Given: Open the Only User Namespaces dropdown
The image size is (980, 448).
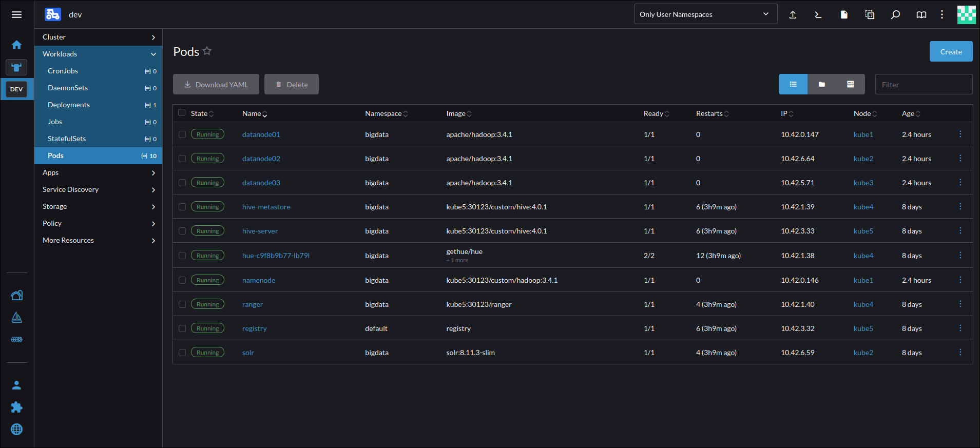Looking at the screenshot, I should pos(705,14).
